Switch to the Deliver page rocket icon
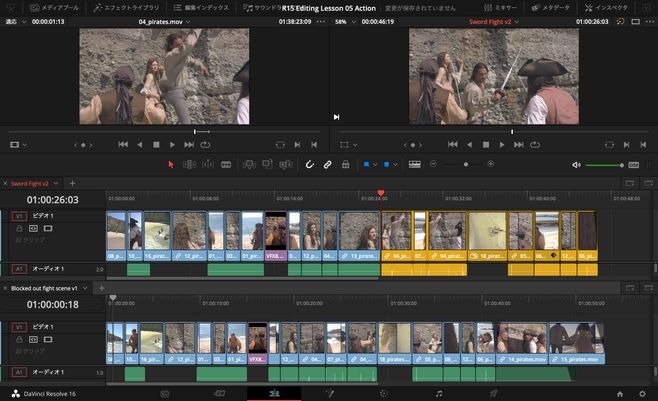This screenshot has width=658, height=401. tap(494, 393)
